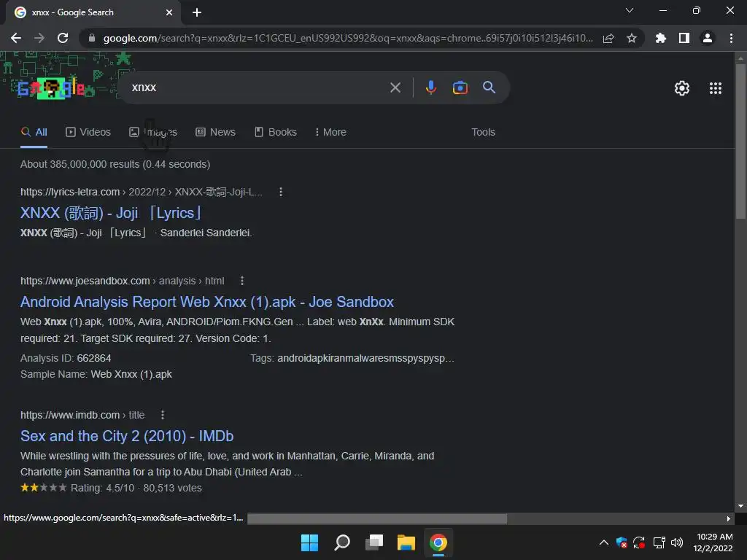The height and width of the screenshot is (560, 747).
Task: Open Chrome's three-dot menu
Action: (x=731, y=38)
